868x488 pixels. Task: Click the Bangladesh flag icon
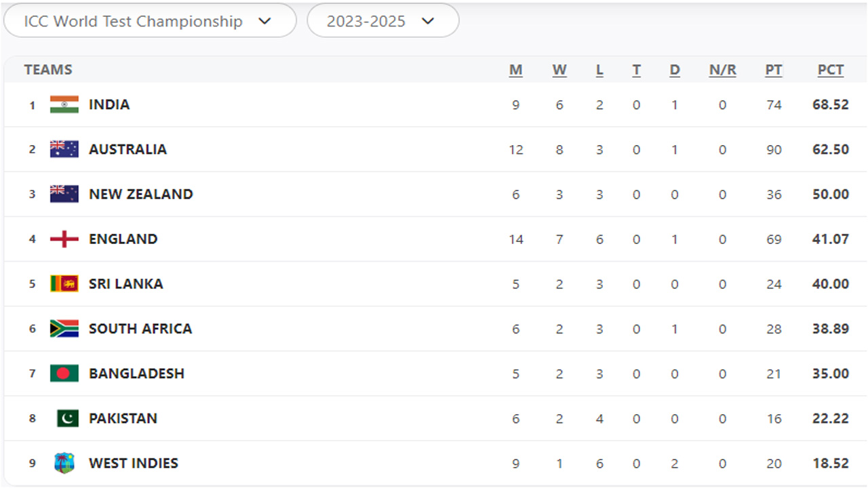click(64, 373)
